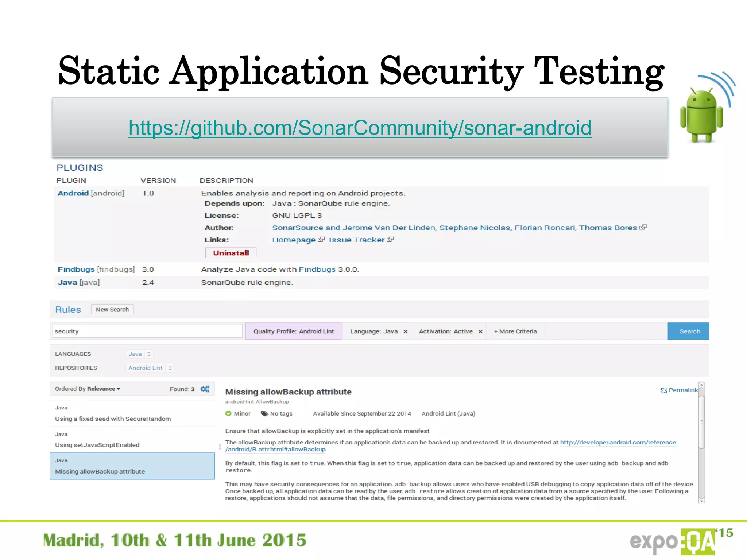This screenshot has width=747, height=560.
Task: Expand the More Criteria filter menu
Action: click(515, 331)
